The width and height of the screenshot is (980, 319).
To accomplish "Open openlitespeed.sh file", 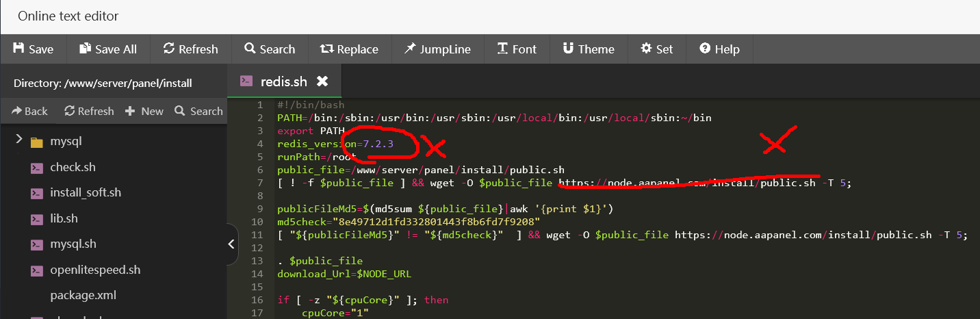I will [95, 270].
